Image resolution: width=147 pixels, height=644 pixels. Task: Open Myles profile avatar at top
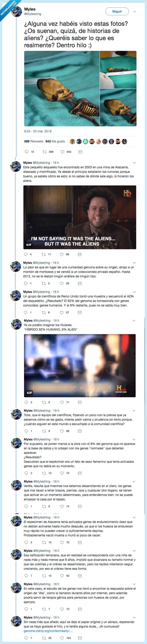17,11
